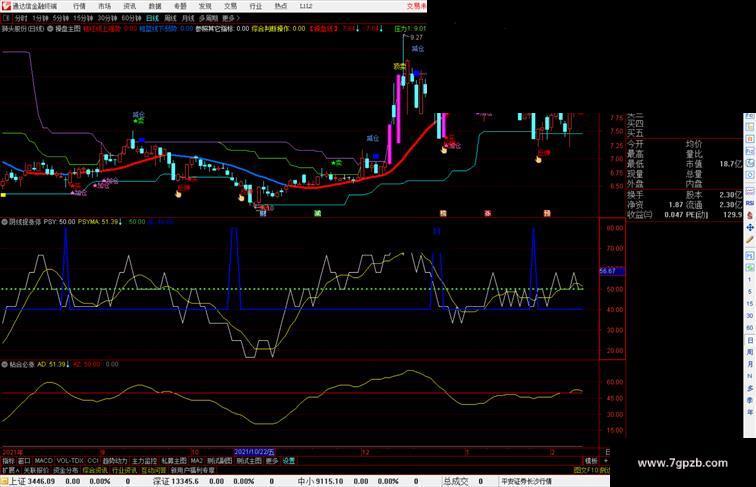756x487 pixels.
Task: Click the orange square icon in sidebar
Action: pyautogui.click(x=750, y=139)
